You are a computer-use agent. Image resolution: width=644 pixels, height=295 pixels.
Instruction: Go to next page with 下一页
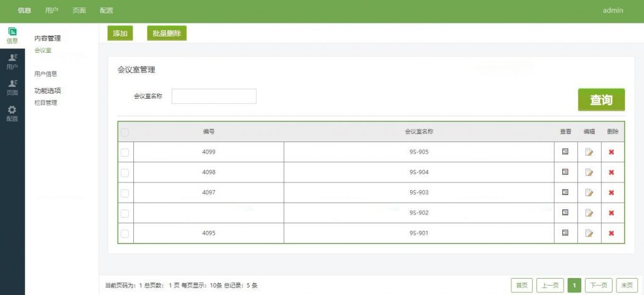point(599,286)
